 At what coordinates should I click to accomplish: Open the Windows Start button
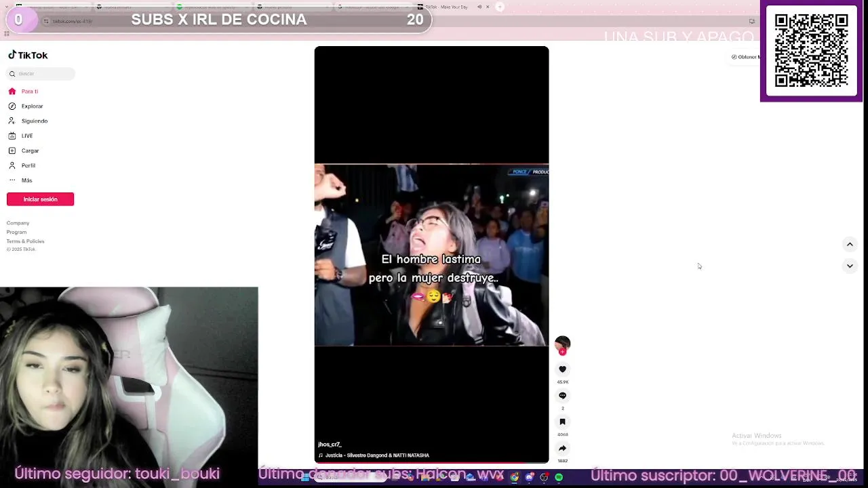(x=306, y=478)
